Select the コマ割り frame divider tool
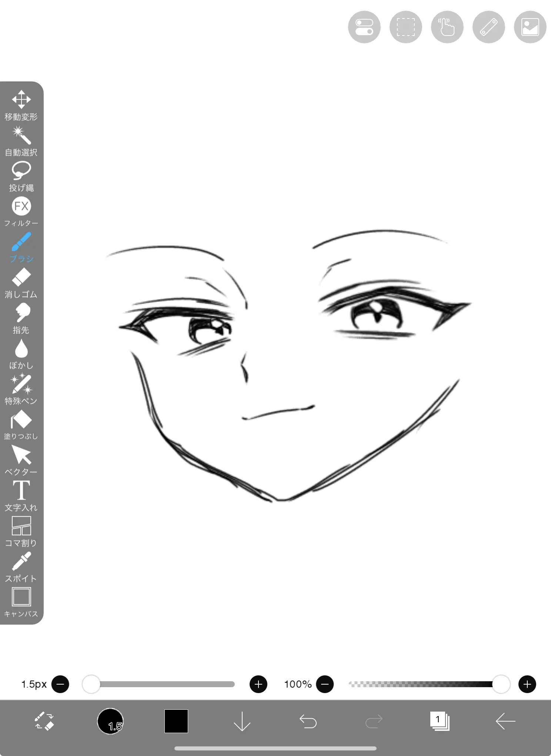 [21, 532]
